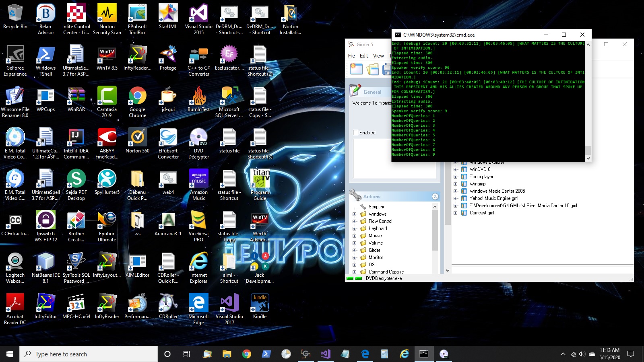Expand the Windows actions folder

click(x=355, y=214)
